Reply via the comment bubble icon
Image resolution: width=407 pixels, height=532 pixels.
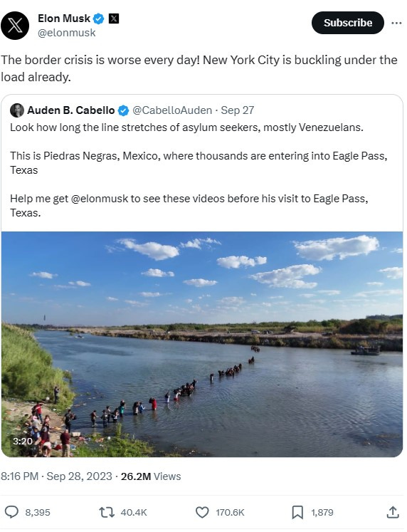click(x=11, y=512)
